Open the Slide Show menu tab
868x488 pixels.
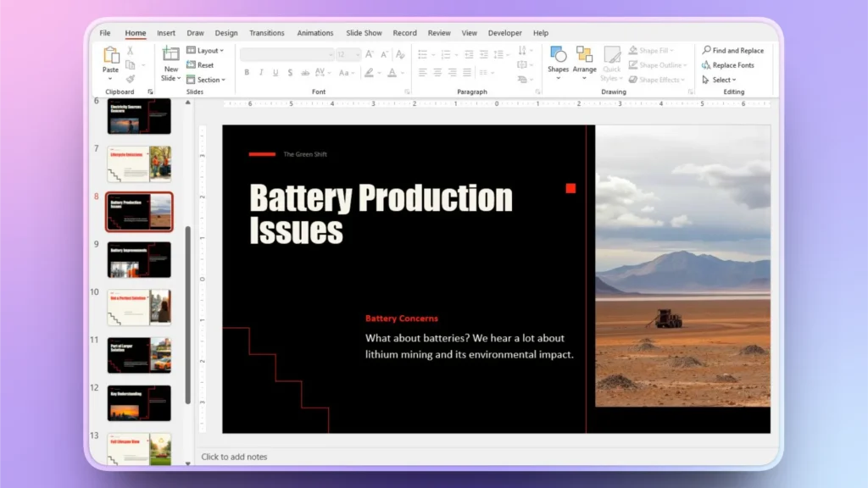[x=364, y=33]
